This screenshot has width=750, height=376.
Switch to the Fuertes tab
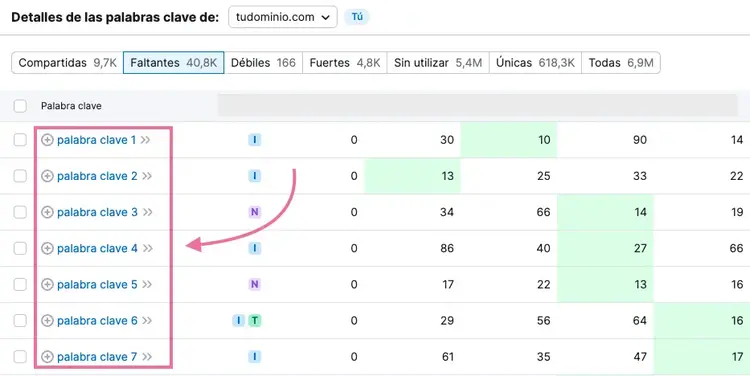click(x=345, y=63)
